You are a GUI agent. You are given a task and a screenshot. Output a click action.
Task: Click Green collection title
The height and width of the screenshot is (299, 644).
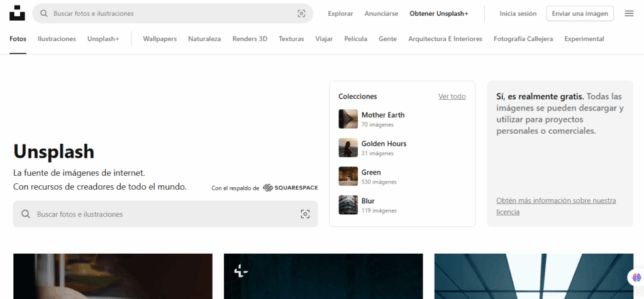(x=371, y=172)
